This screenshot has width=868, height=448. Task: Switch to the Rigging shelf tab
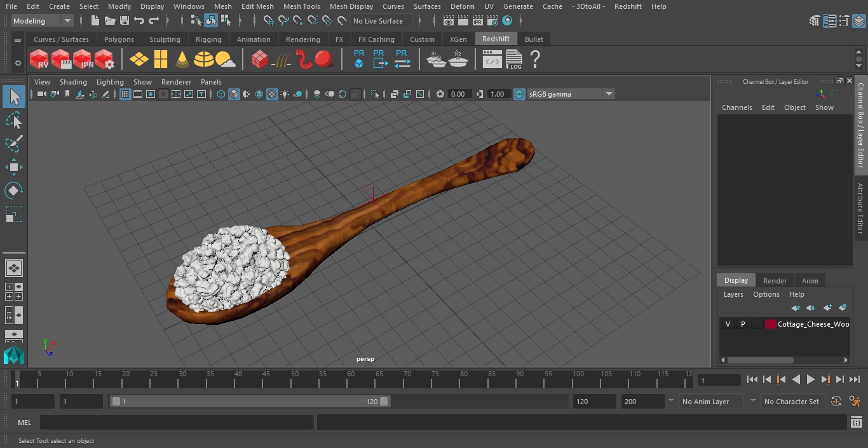coord(208,39)
